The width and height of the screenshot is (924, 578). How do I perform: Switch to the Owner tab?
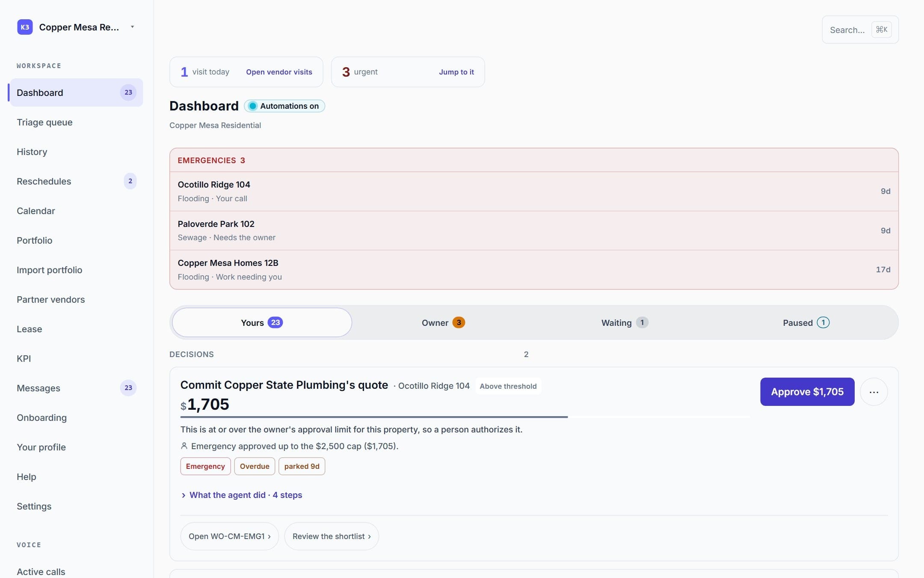point(443,322)
